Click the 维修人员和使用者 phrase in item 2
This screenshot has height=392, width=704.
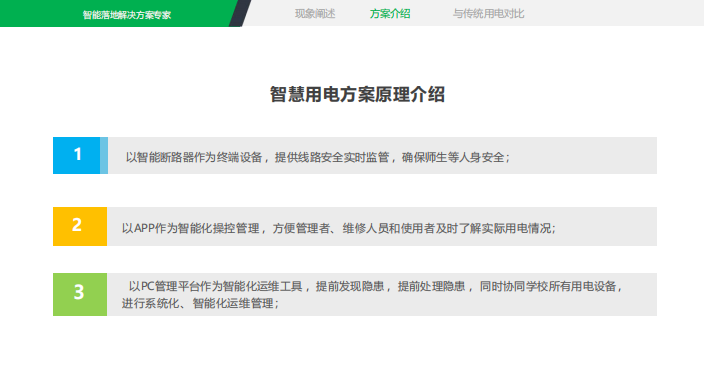(388, 228)
